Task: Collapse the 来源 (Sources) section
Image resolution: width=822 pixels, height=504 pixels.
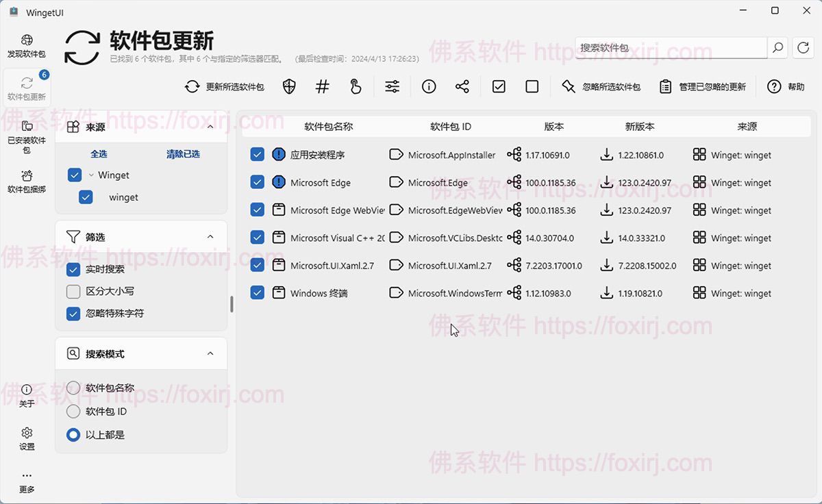Action: [211, 126]
